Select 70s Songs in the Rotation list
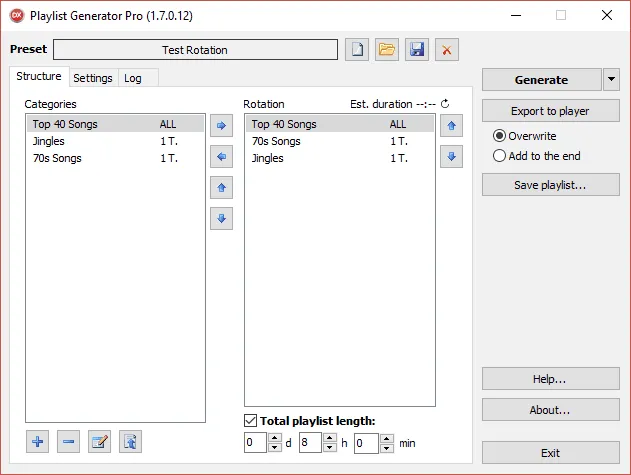 (276, 142)
